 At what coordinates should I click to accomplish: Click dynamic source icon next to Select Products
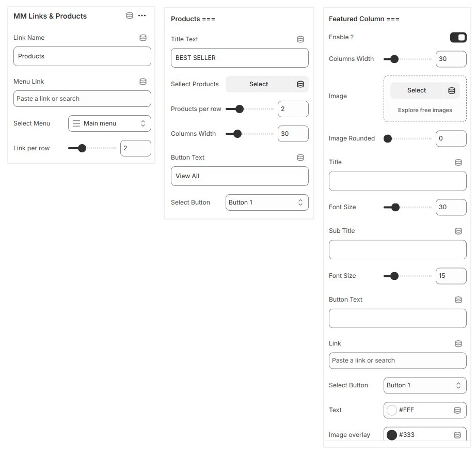300,84
